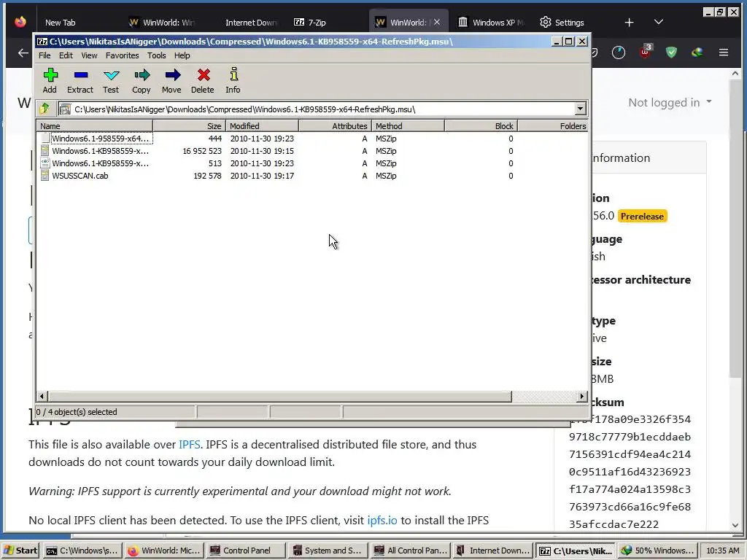Open Internet Download Manager taskbar item
Viewport: 747px width, 560px height.
pos(492,551)
